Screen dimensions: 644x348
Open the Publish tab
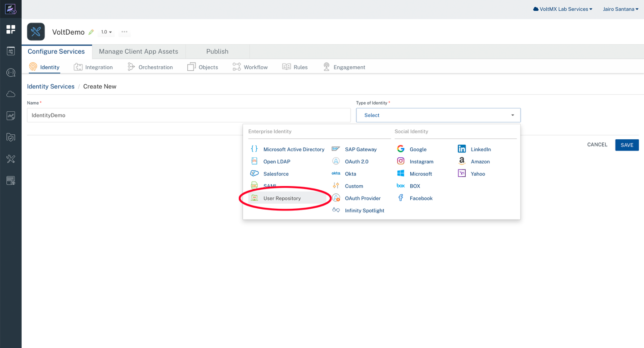click(217, 51)
